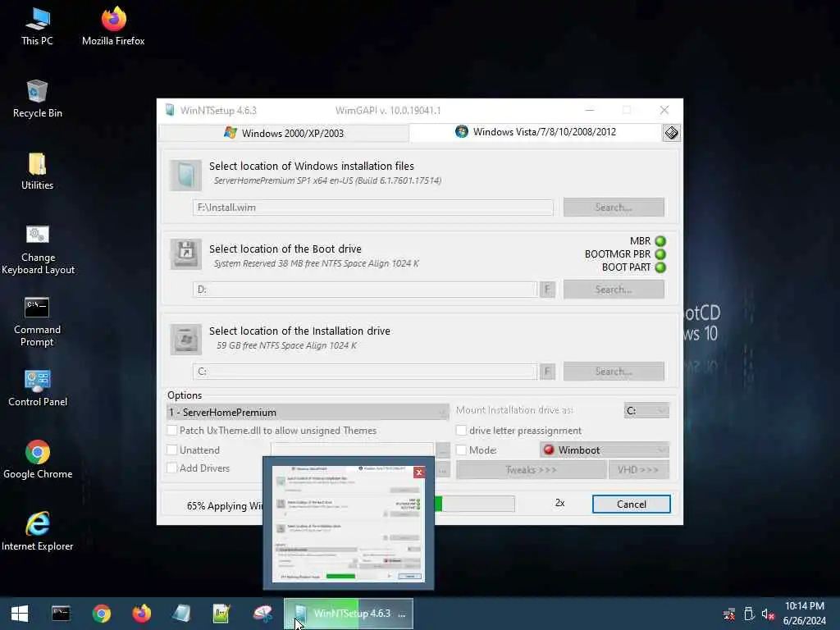Open the Wimboot mode dropdown

pos(605,450)
